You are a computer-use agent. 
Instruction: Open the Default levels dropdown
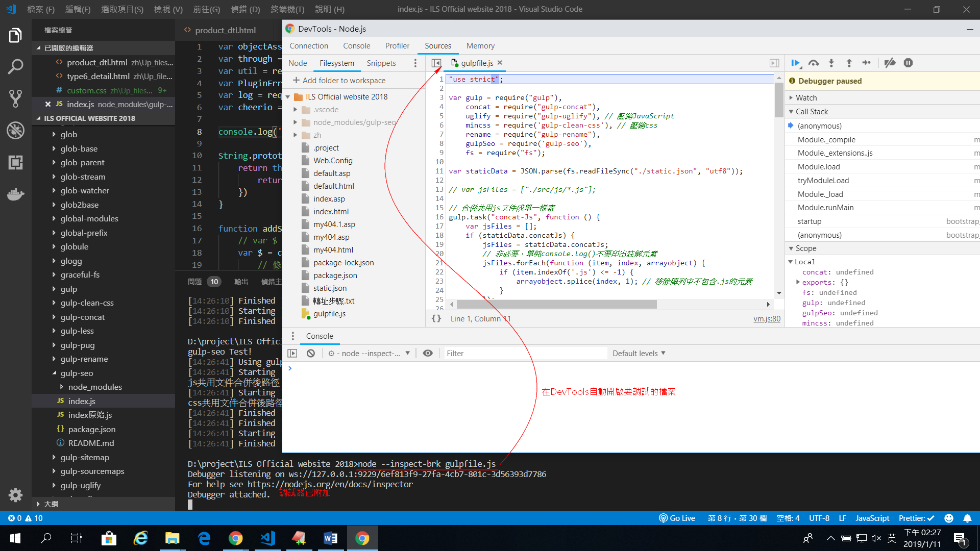point(639,353)
